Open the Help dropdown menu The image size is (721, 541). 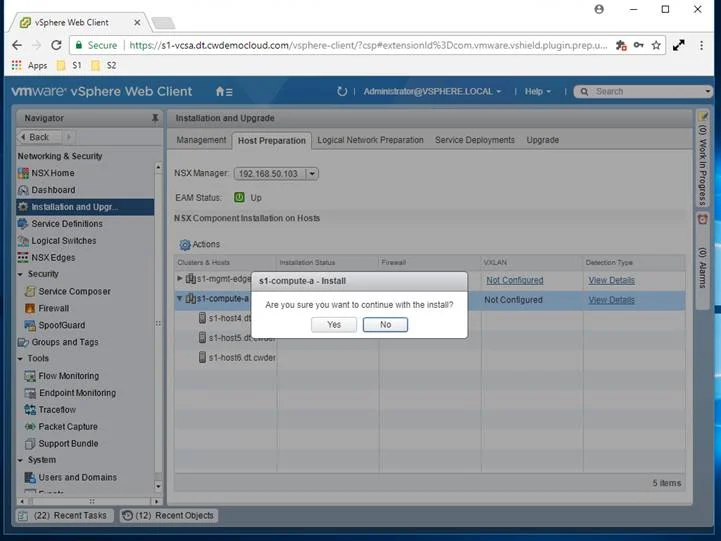coord(538,91)
